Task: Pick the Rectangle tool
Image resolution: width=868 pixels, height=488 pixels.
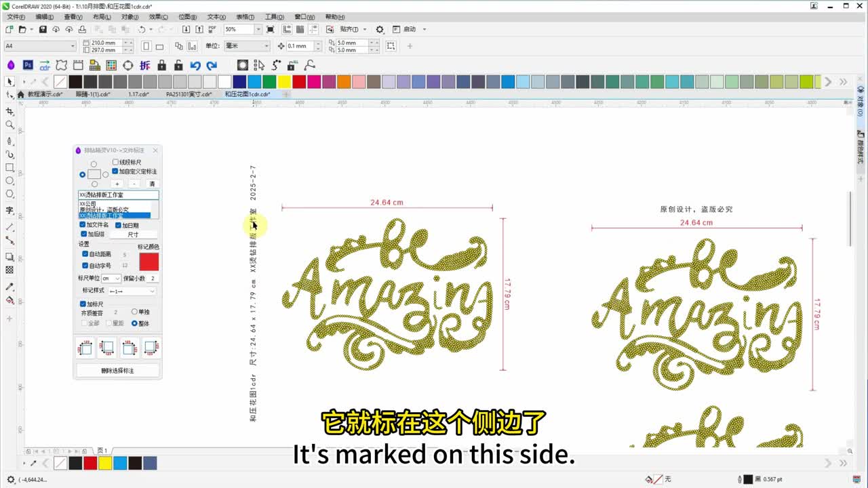Action: click(x=9, y=167)
